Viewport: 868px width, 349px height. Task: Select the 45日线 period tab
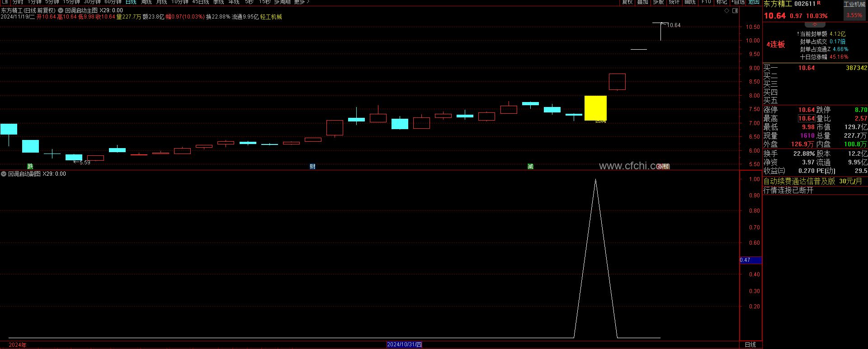pos(201,2)
